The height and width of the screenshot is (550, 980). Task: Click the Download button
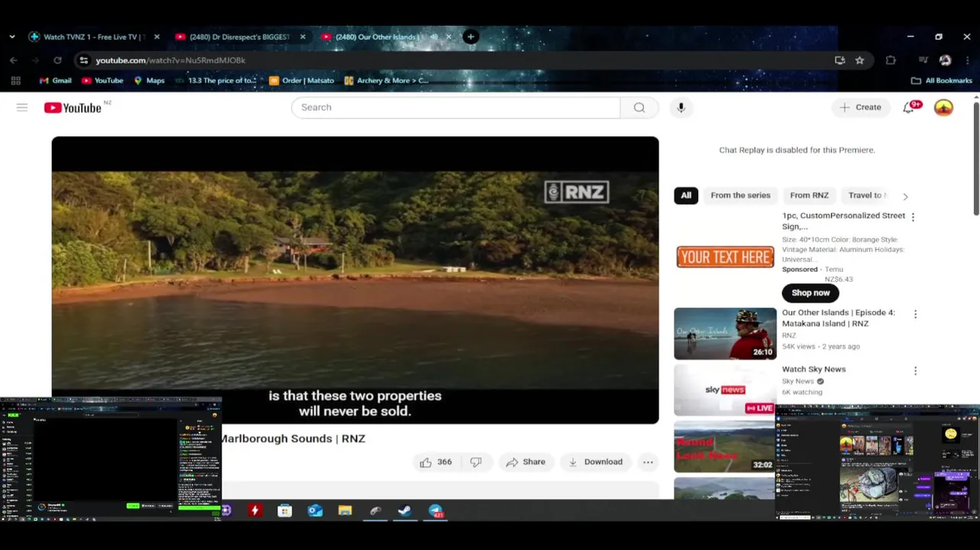595,462
